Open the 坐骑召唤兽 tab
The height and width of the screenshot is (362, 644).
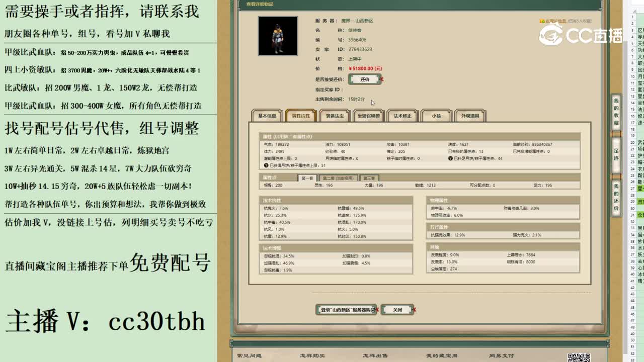tap(369, 116)
